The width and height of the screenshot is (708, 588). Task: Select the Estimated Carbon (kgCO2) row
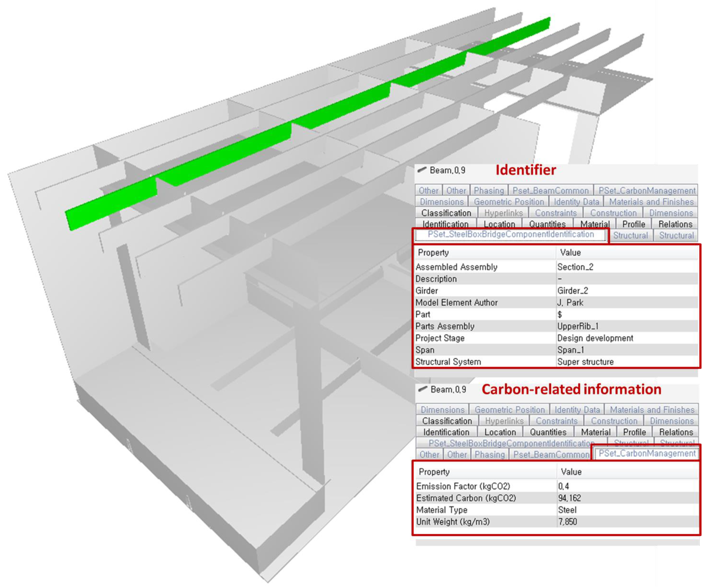point(466,498)
